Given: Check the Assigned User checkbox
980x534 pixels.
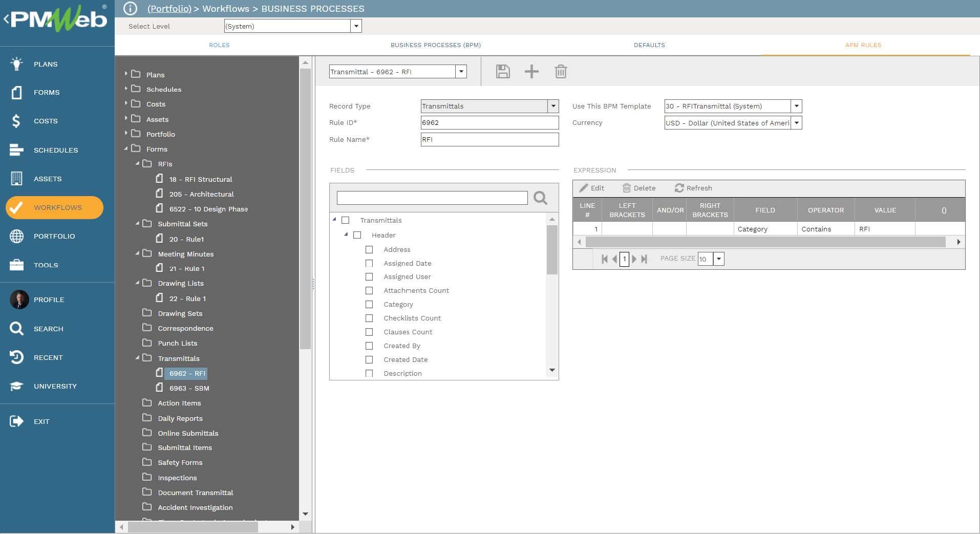Looking at the screenshot, I should (369, 276).
